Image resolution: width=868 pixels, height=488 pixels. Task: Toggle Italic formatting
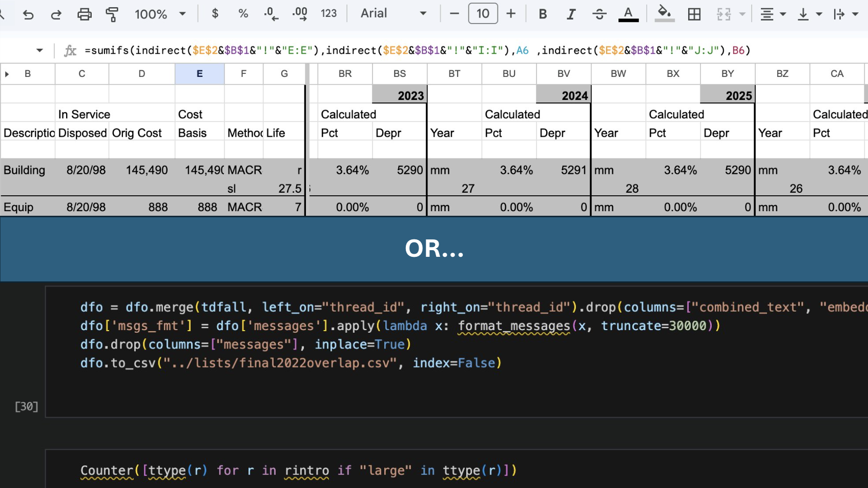571,14
